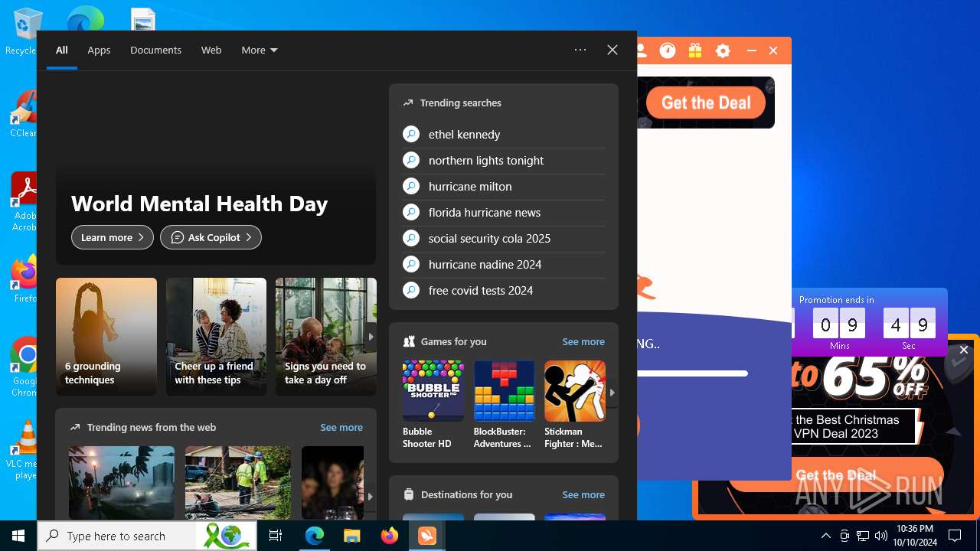
Task: Select the Firefox desktop shortcut
Action: 23,279
